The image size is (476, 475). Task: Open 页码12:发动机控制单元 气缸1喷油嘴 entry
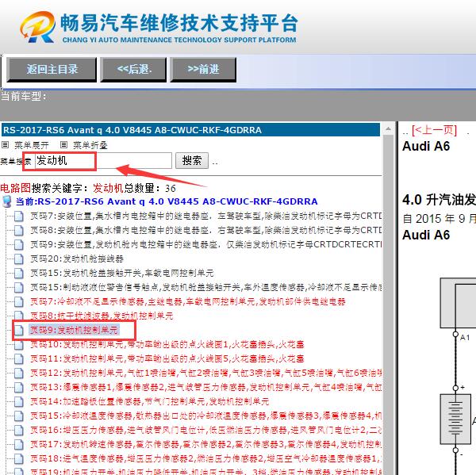205,373
